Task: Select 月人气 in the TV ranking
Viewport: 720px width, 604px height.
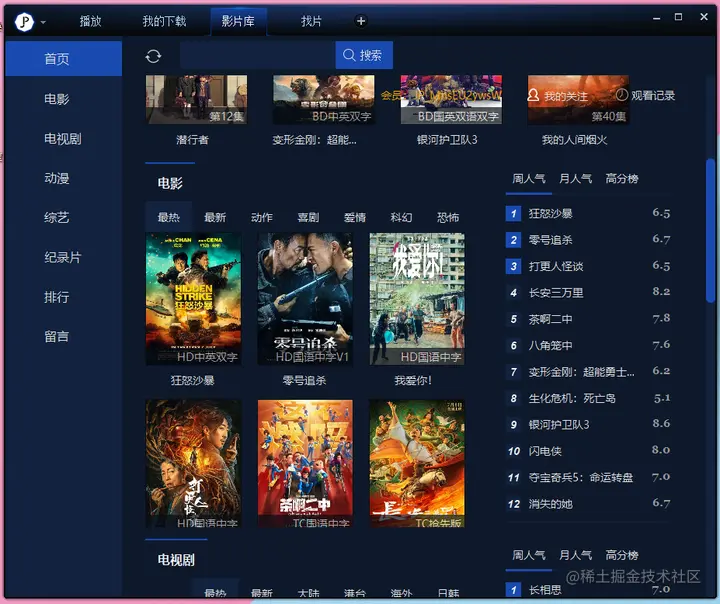Action: 575,555
